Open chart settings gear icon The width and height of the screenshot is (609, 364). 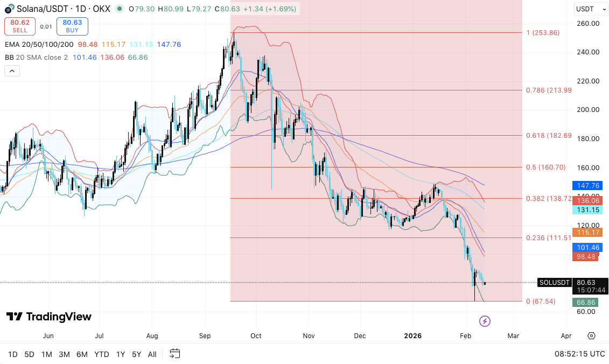(591, 335)
